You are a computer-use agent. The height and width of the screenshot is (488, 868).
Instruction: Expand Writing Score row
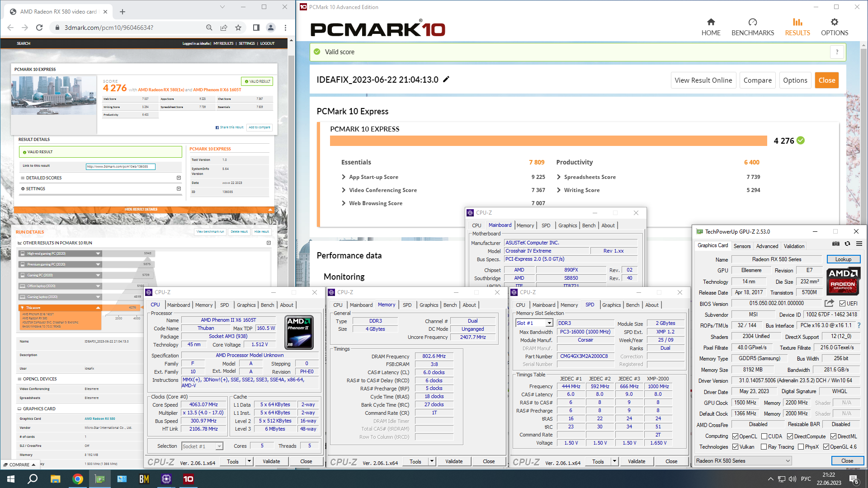coord(559,190)
